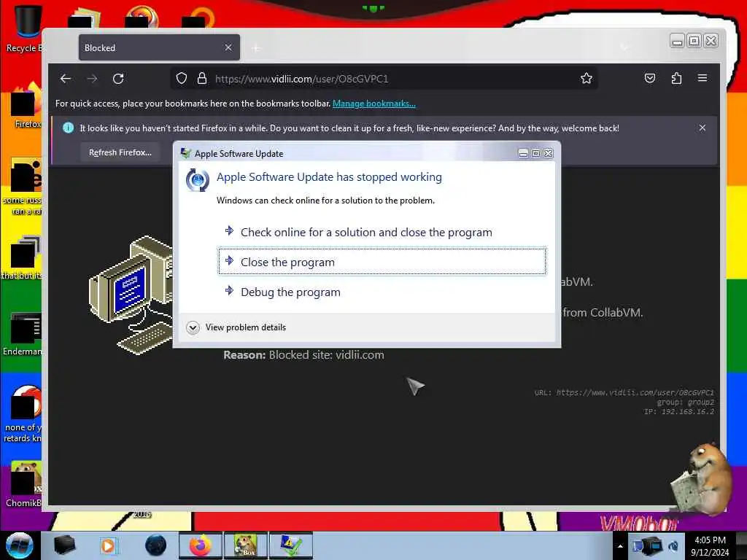Minimize the Apple Software Update dialog
Viewport: 747px width, 560px height.
[523, 153]
